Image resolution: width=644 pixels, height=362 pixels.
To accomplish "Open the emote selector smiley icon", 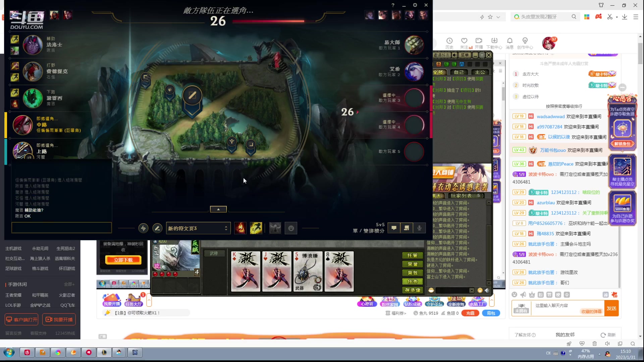I will pos(291,228).
